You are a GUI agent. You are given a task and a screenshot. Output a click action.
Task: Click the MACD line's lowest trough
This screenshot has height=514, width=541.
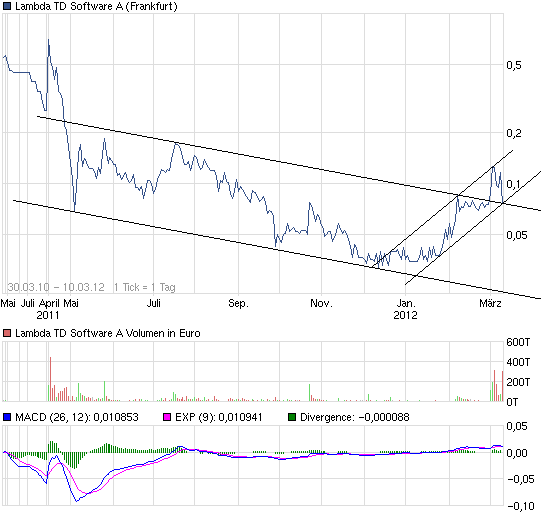pyautogui.click(x=76, y=501)
